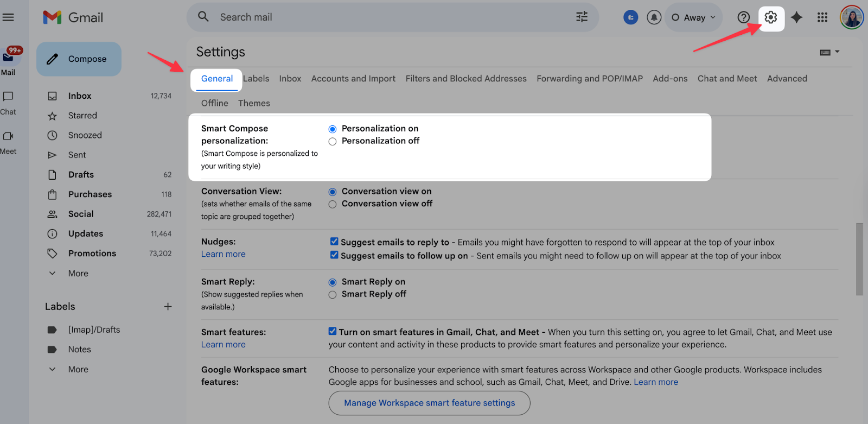Click in the Search mail field
Image resolution: width=868 pixels, height=424 pixels.
(x=393, y=17)
